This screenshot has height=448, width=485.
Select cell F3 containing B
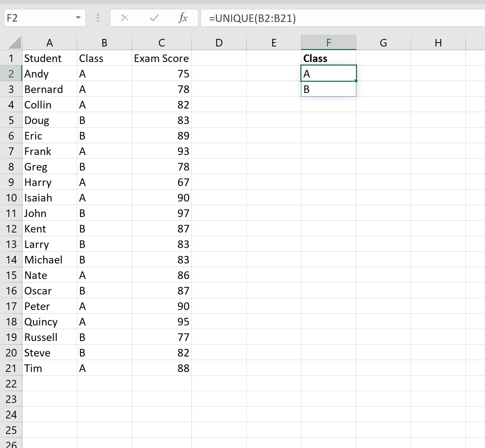point(329,89)
